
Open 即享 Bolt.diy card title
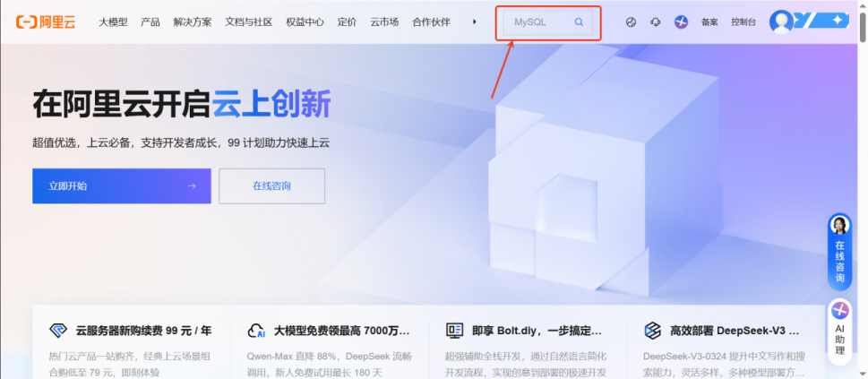point(537,332)
